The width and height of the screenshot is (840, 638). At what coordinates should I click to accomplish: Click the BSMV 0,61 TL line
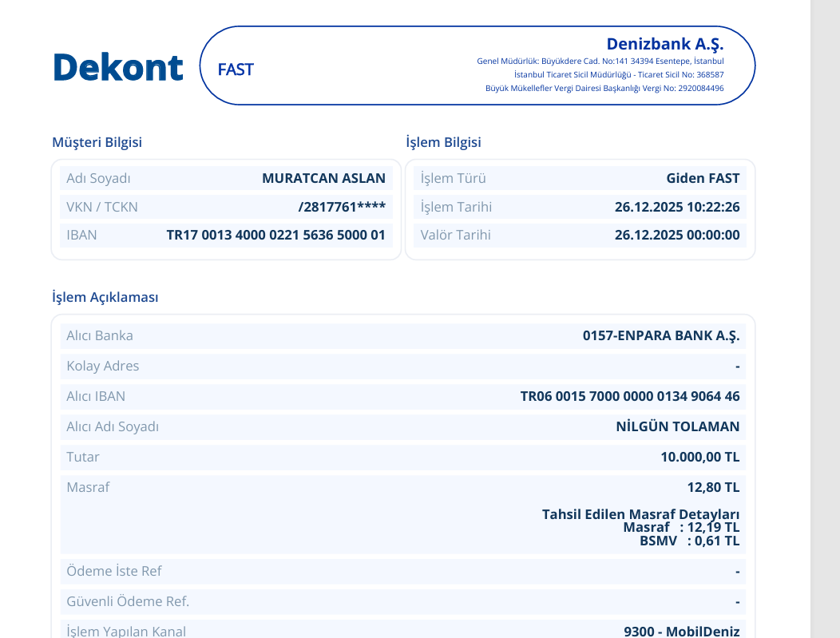(x=689, y=541)
